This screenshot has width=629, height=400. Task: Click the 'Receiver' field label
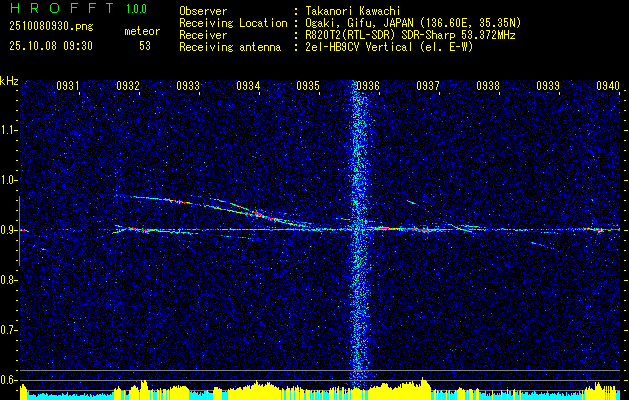tap(203, 35)
